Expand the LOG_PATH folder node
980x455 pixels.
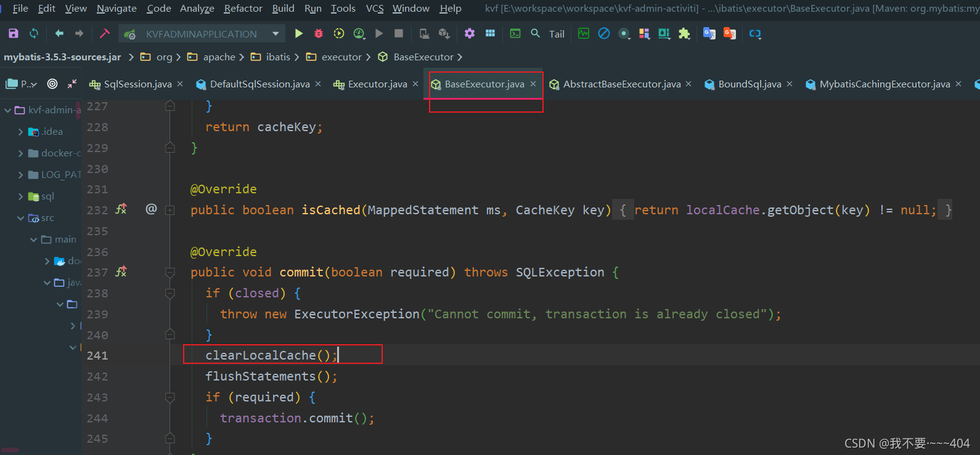[x=21, y=175]
